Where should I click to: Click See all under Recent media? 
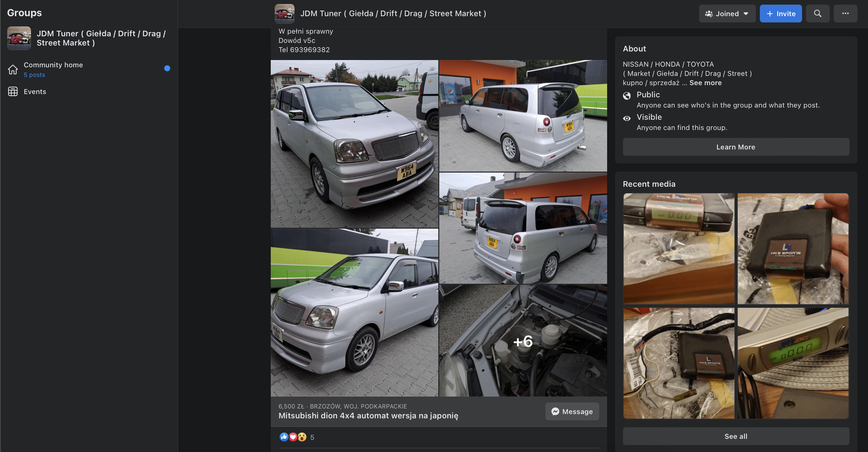[x=735, y=436]
